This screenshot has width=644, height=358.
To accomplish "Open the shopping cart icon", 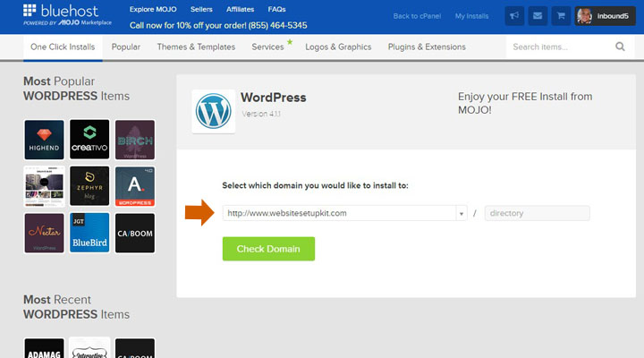I will point(561,16).
